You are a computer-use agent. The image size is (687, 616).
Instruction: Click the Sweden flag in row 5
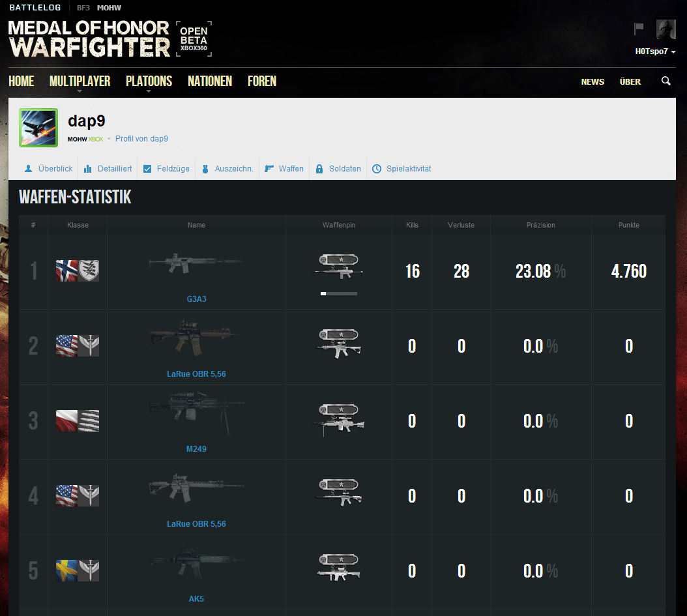coord(66,570)
